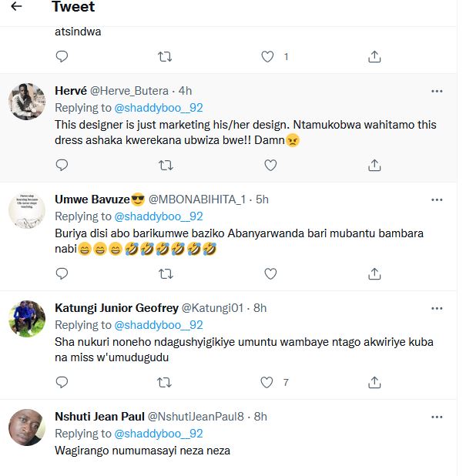476x476 pixels.
Task: Like Umwe Bavuze's tweet
Action: click(270, 273)
